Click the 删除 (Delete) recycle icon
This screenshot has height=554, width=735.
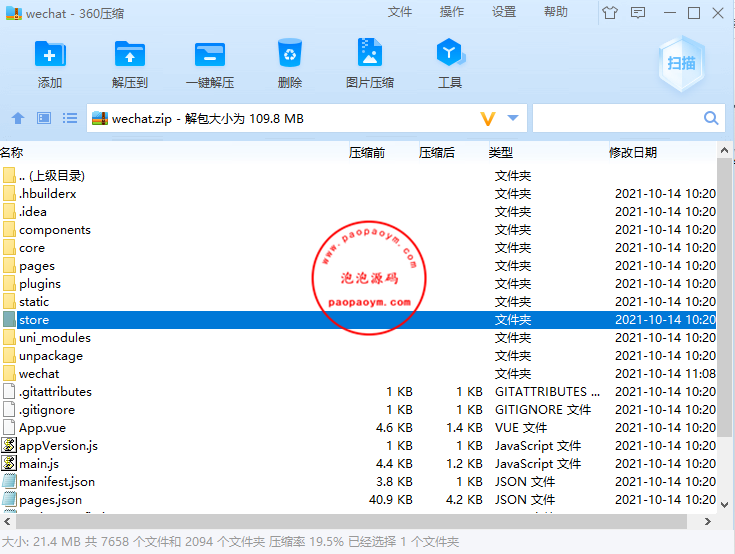290,55
